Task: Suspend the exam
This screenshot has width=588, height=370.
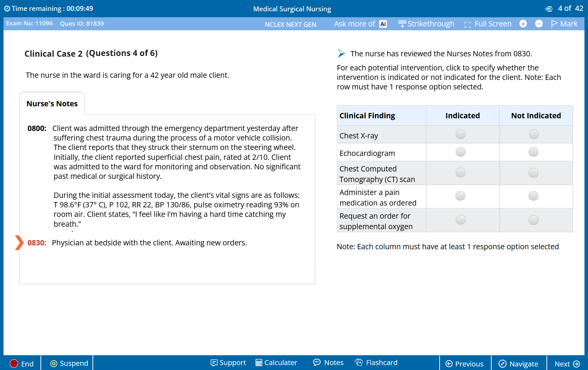Action: [x=69, y=363]
